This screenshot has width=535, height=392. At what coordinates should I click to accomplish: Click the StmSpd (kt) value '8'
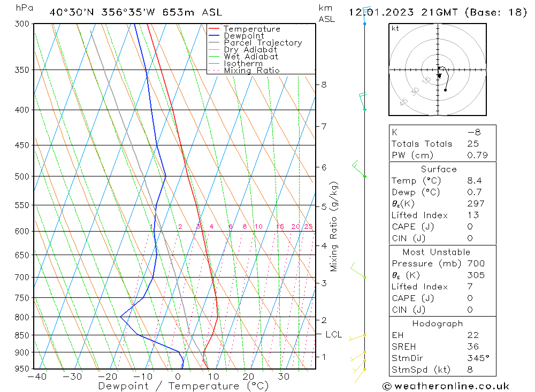coord(470,370)
